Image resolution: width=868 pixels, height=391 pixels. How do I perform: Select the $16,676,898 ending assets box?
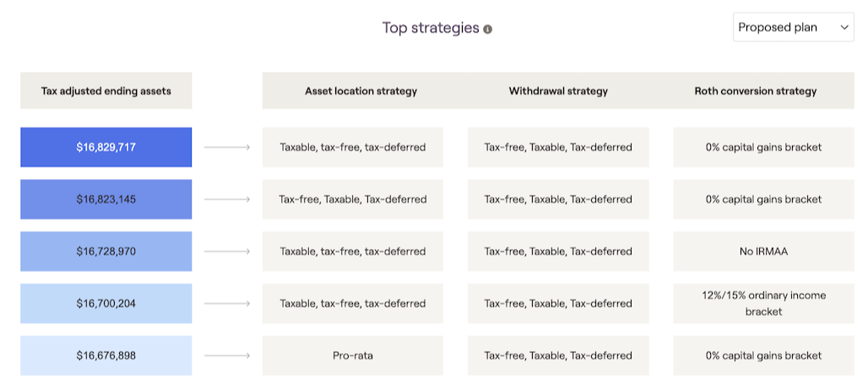coord(106,356)
